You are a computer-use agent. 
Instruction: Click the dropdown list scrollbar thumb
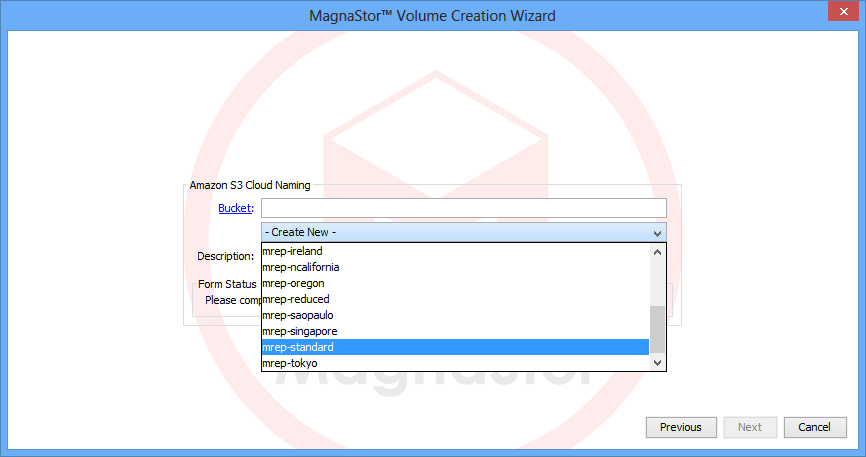click(657, 329)
